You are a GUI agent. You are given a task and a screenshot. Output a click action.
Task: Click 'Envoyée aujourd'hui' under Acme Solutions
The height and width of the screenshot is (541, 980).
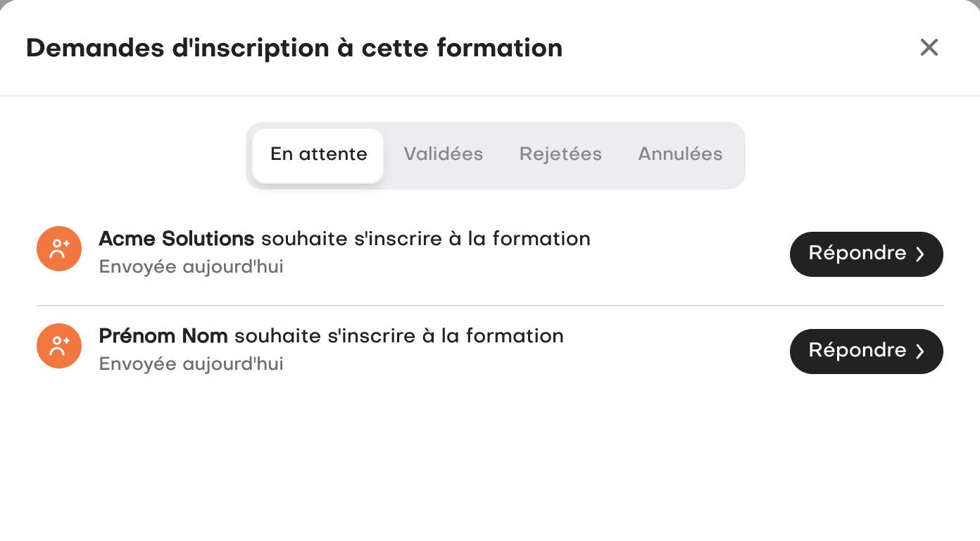[x=191, y=268]
